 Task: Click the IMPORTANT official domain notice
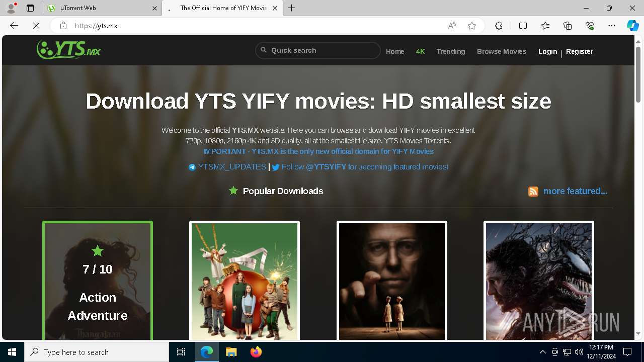click(x=318, y=151)
